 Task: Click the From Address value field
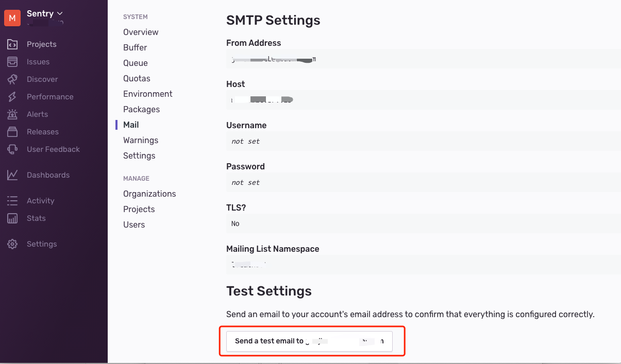tap(423, 59)
